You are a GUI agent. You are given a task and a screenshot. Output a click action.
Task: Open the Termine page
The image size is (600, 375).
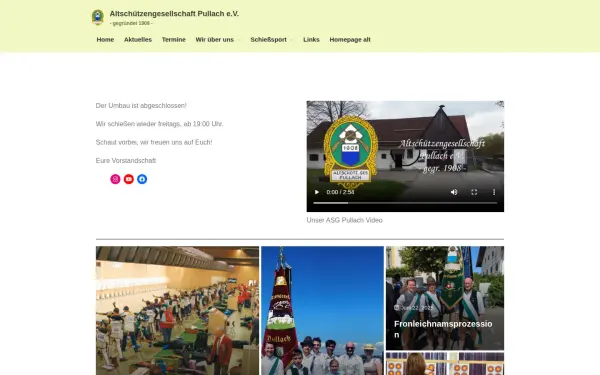click(x=173, y=39)
